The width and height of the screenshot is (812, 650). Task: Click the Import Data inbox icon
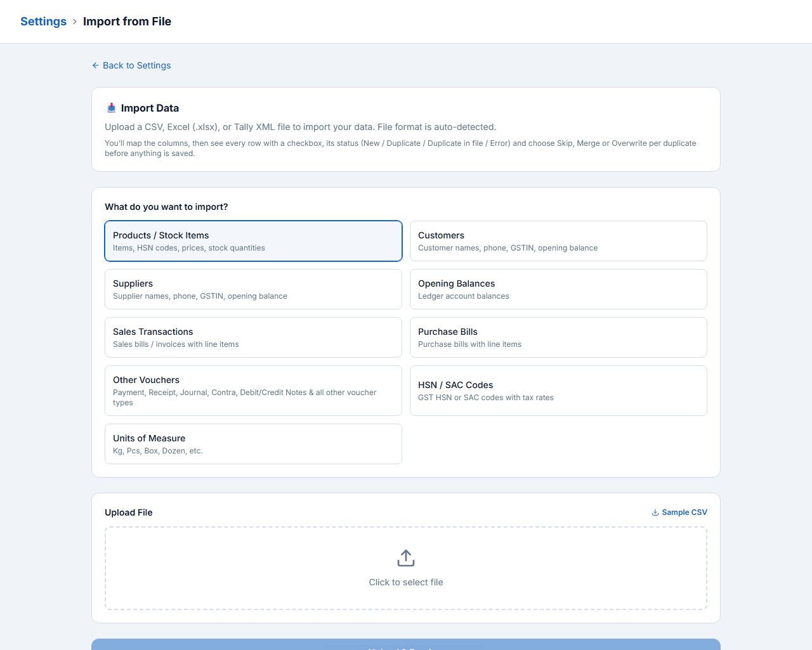(x=112, y=108)
